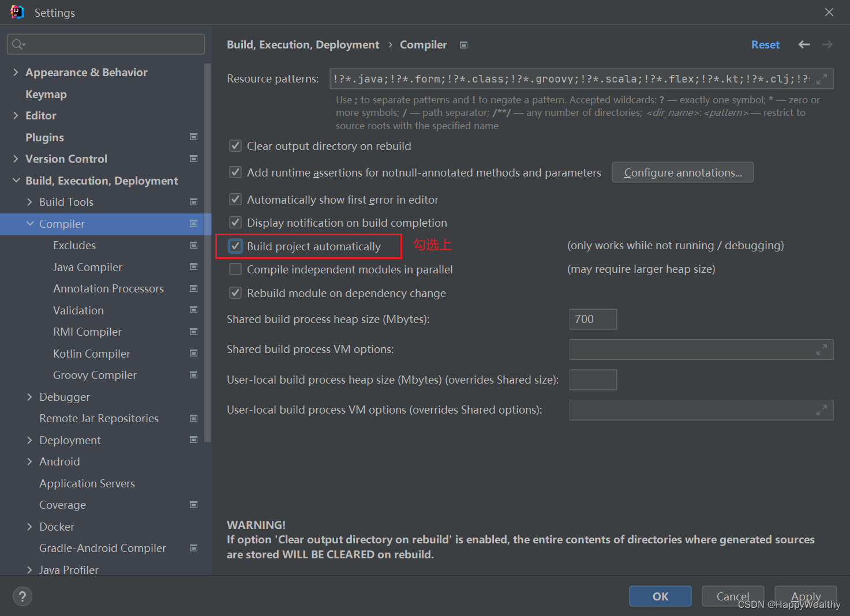Click the search icon in settings search box
Viewport: 850px width, 616px height.
click(18, 44)
